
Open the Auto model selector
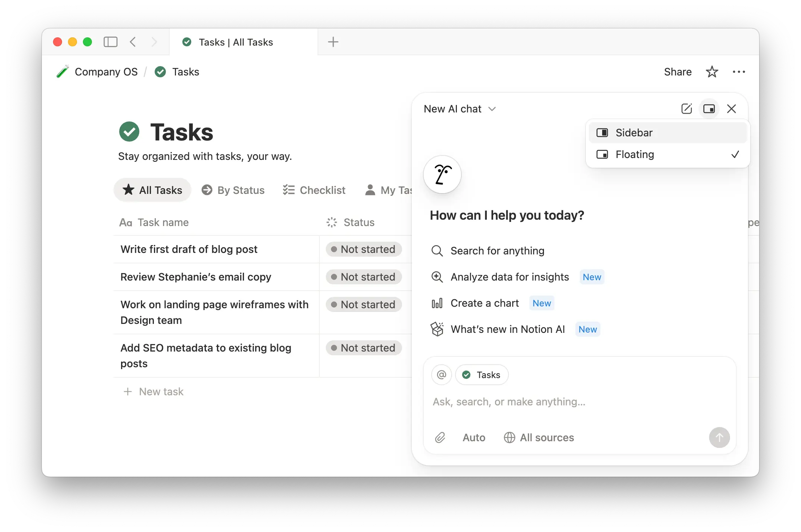[x=474, y=437]
